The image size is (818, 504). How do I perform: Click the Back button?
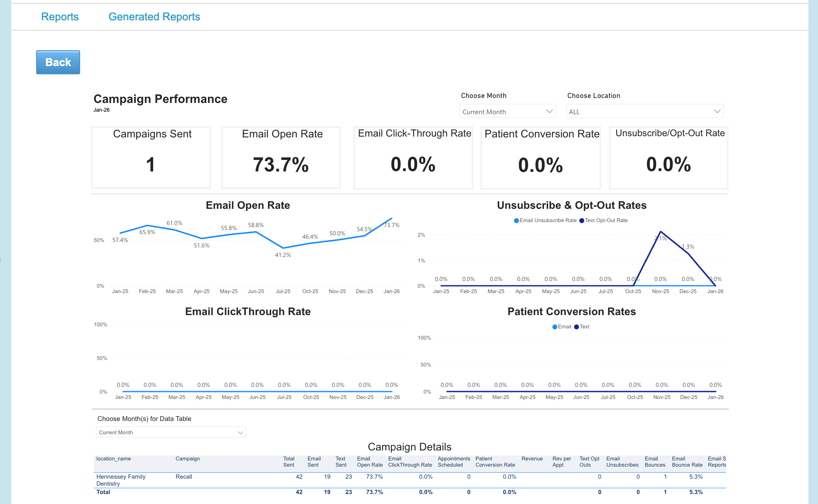click(x=58, y=62)
